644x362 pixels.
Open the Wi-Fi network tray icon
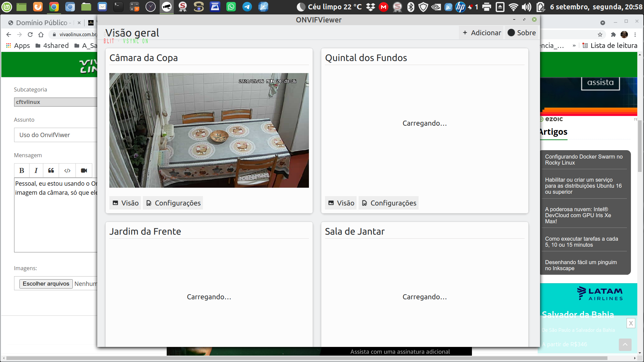click(513, 7)
